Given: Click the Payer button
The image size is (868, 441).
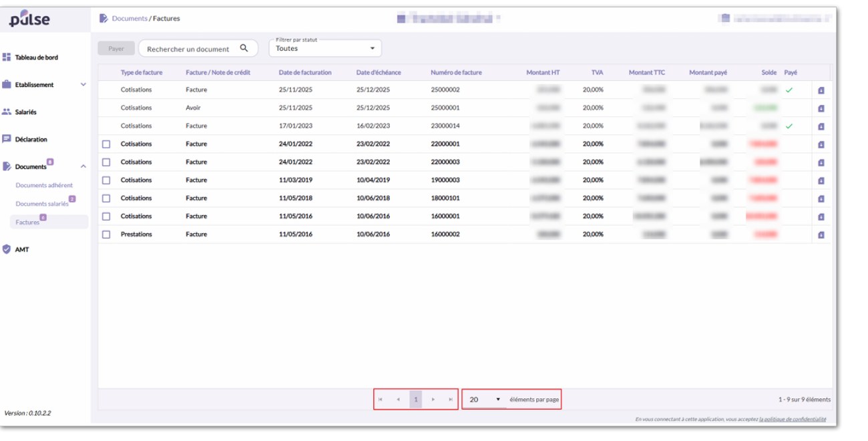Looking at the screenshot, I should [116, 49].
